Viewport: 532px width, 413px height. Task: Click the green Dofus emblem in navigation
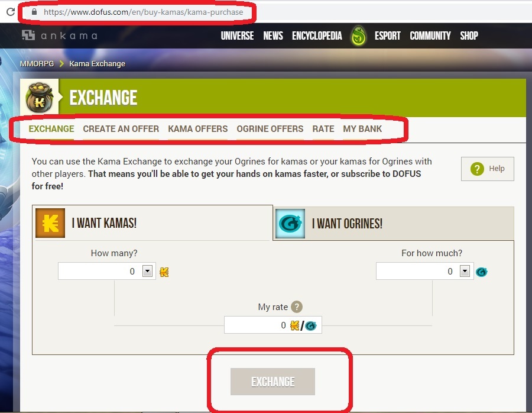pos(358,36)
